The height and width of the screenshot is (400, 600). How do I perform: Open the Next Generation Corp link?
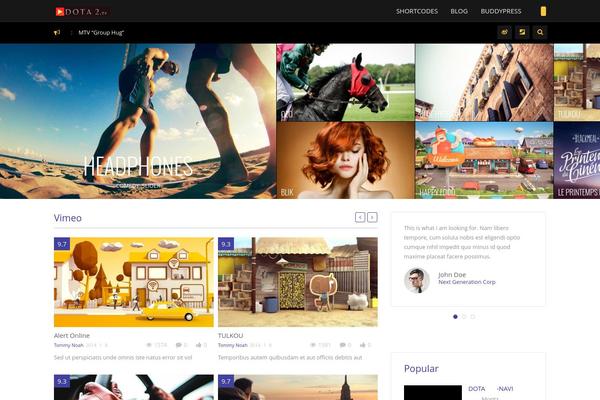467,282
